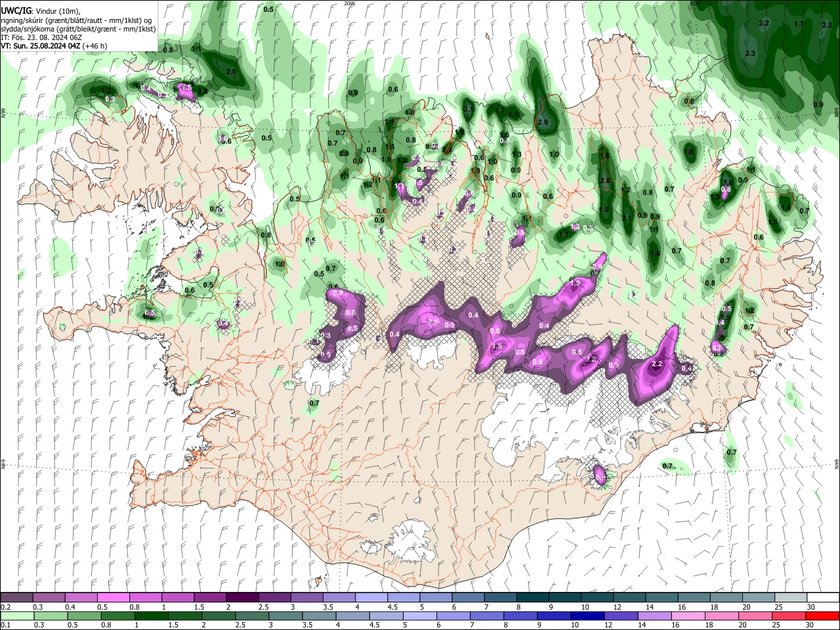Click the 2.3 value in the northeast sea

[750, 53]
